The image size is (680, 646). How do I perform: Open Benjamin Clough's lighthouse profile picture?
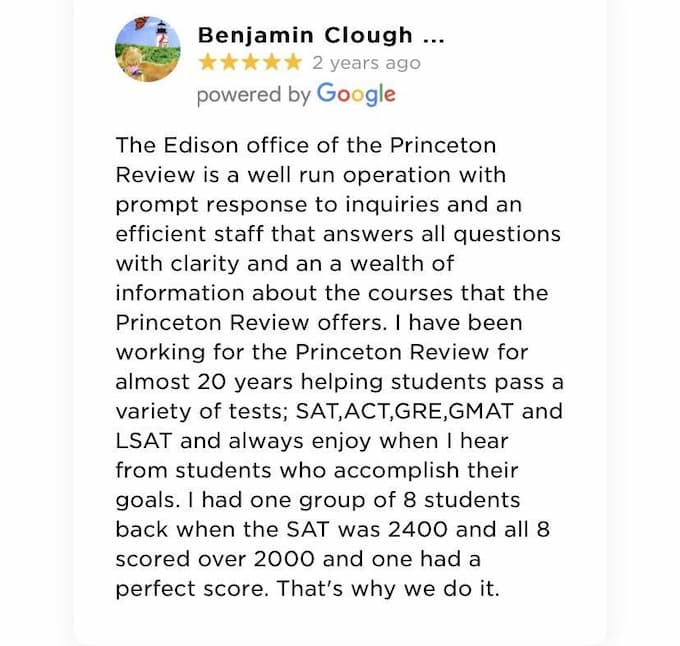coord(148,49)
